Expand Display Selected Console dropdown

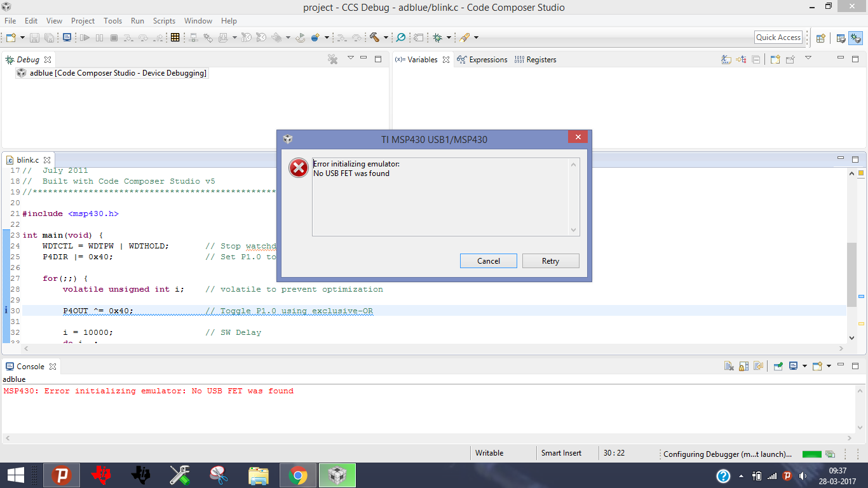click(x=804, y=366)
